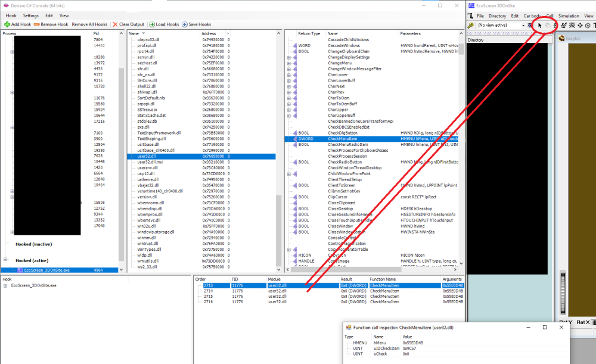Expand the ChangeDisplaySettings function node

coord(289,58)
